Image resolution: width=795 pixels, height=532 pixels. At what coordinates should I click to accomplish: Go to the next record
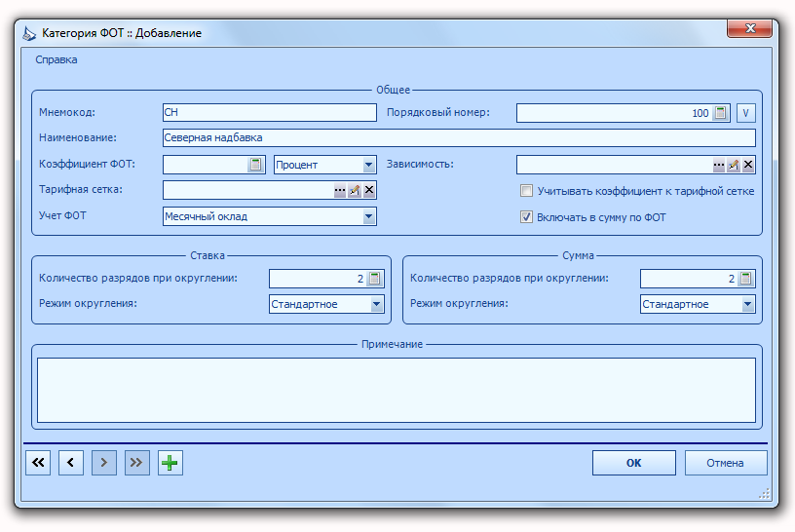[104, 463]
